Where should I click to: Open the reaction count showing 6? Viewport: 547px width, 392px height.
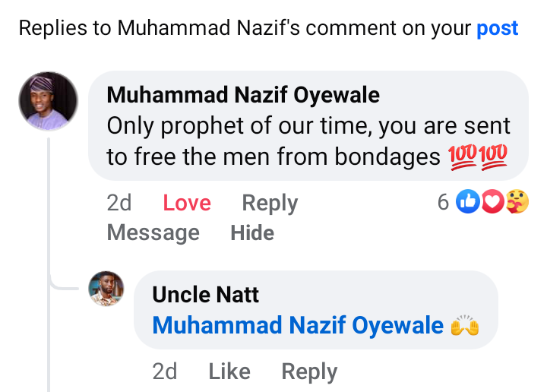point(443,202)
